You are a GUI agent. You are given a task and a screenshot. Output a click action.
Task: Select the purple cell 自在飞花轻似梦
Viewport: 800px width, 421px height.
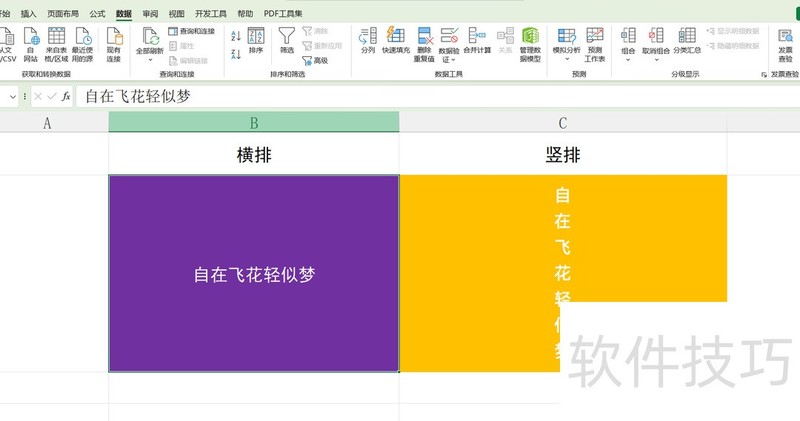pyautogui.click(x=254, y=274)
